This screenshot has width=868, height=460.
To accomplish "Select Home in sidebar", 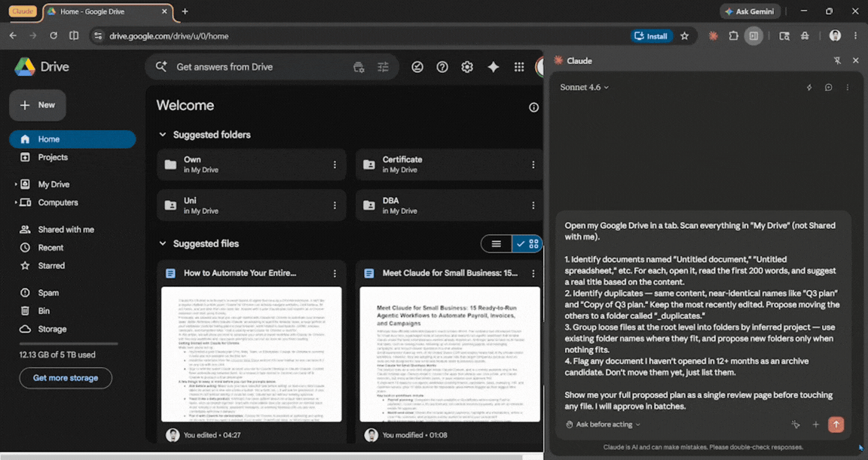I will [x=72, y=139].
